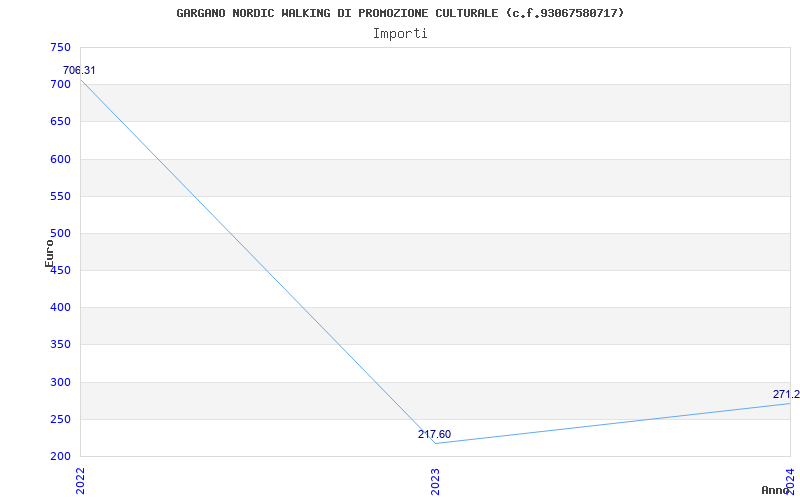
Task: Click the 500 y-axis tick label
Action: [60, 233]
